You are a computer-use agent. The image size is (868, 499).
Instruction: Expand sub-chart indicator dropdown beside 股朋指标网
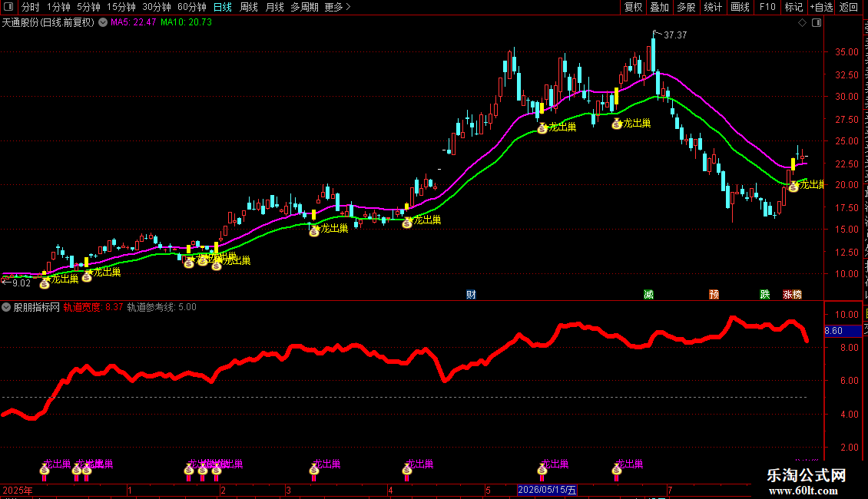6,307
